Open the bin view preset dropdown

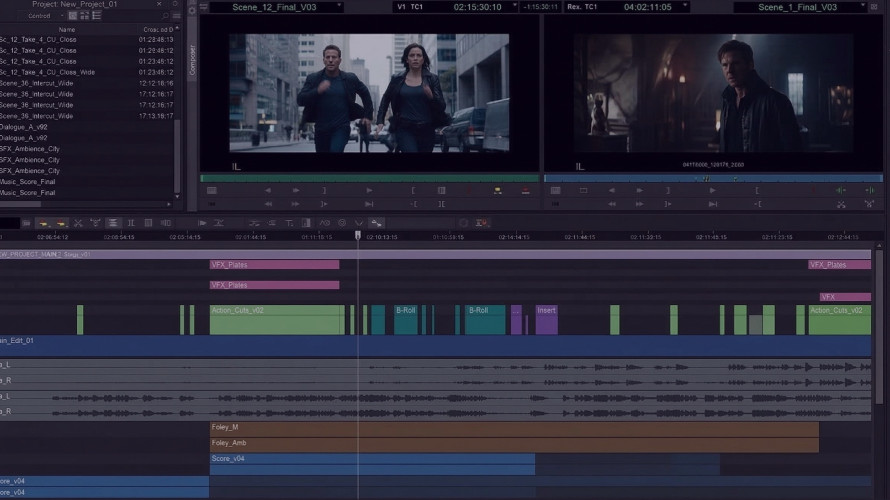pyautogui.click(x=61, y=16)
